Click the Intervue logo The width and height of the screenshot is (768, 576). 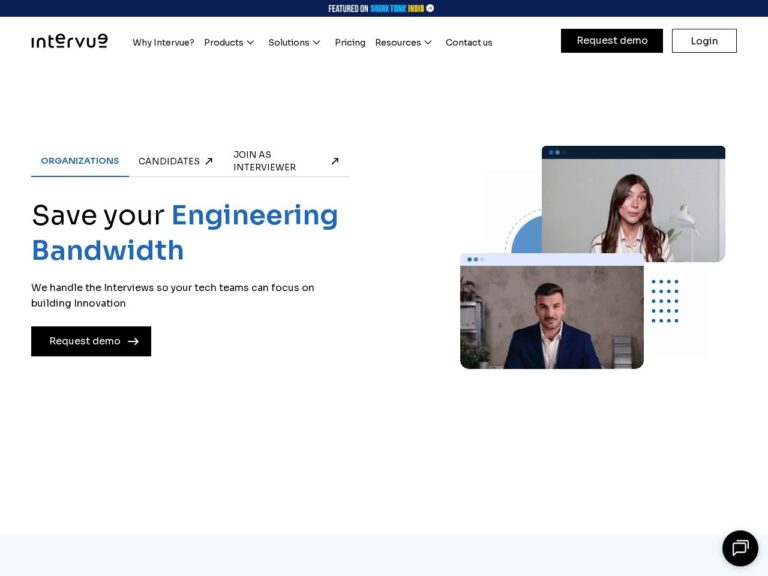coord(69,41)
